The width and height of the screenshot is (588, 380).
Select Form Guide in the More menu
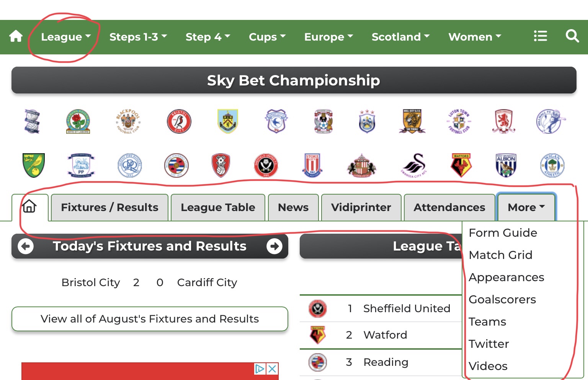click(503, 233)
